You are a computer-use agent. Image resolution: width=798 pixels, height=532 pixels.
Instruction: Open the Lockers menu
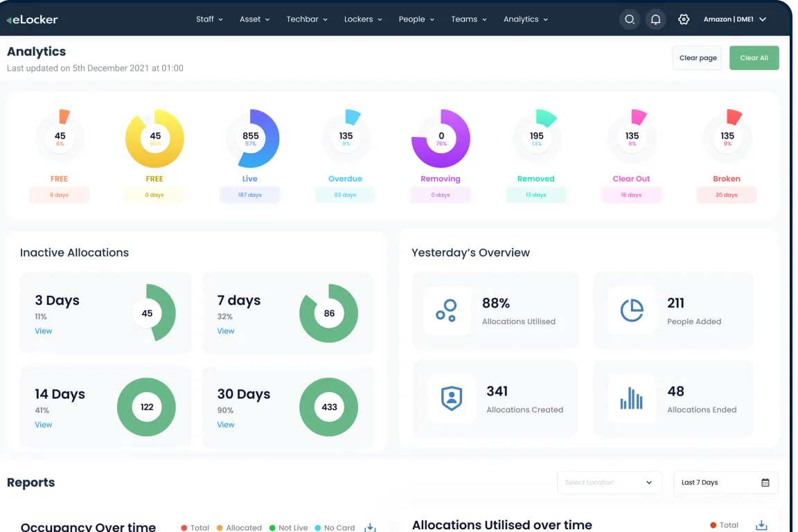(363, 19)
